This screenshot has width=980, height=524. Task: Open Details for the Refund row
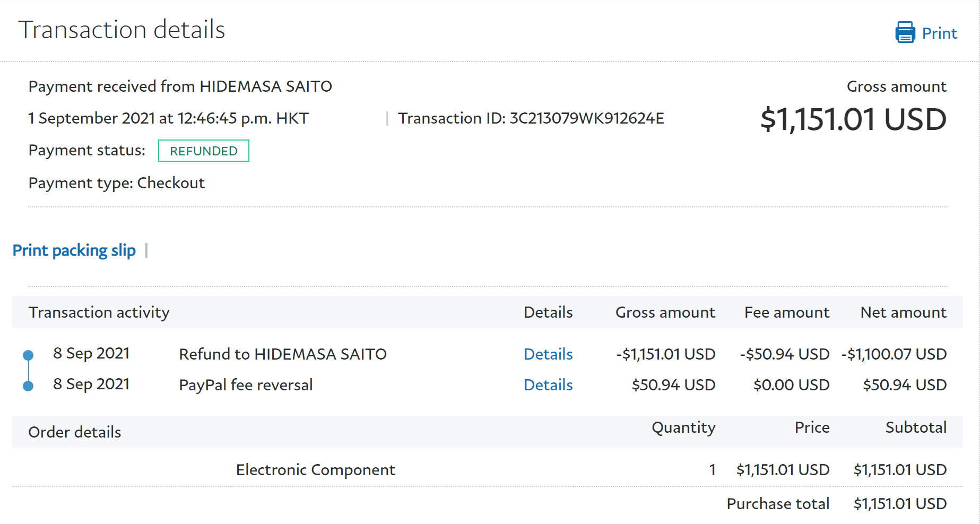point(548,354)
